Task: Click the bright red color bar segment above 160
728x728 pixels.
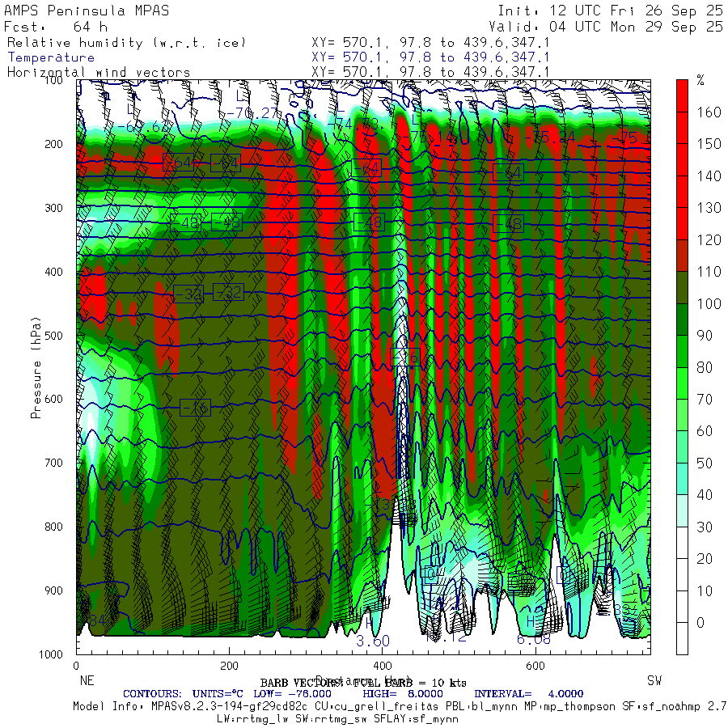Action: (x=682, y=95)
